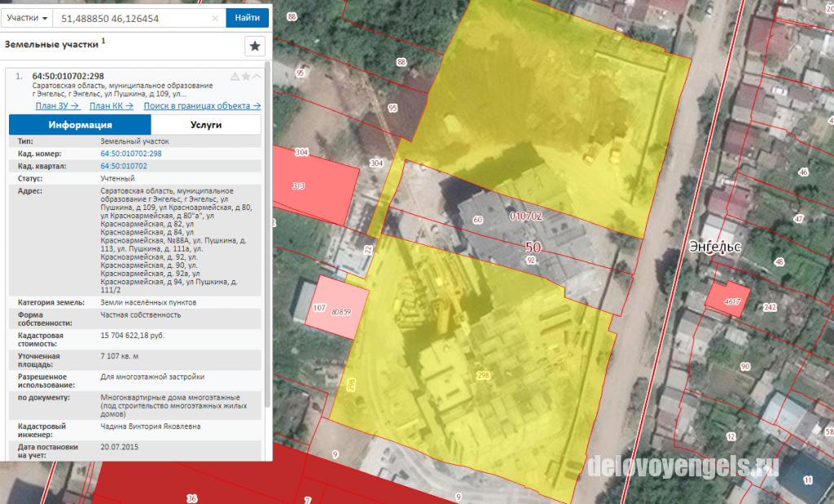The image size is (834, 504).
Task: Add parcel 64:50:010702:298 to favorites via small star
Action: [x=246, y=77]
